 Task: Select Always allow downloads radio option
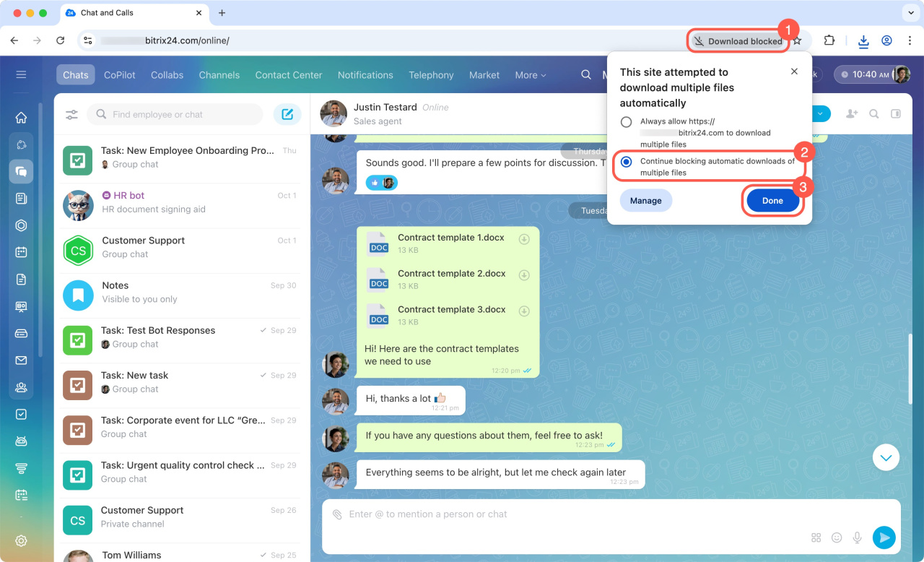(x=627, y=122)
